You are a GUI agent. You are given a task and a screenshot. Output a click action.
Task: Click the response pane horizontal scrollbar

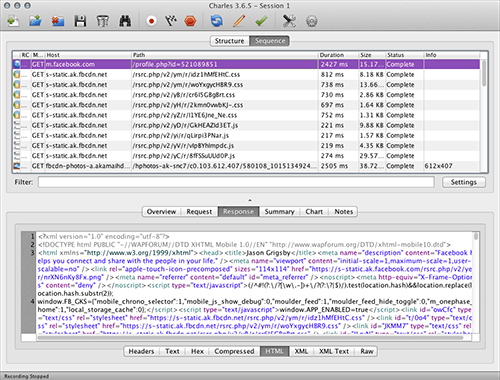tap(250, 338)
